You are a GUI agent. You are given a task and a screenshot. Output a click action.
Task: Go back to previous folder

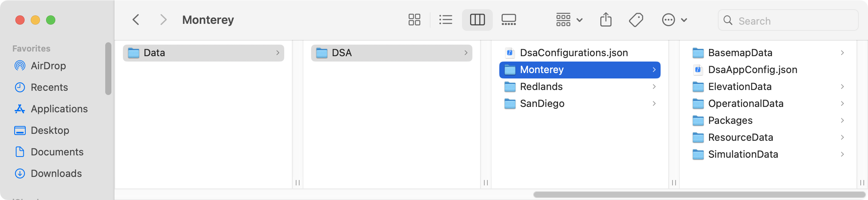coord(136,20)
